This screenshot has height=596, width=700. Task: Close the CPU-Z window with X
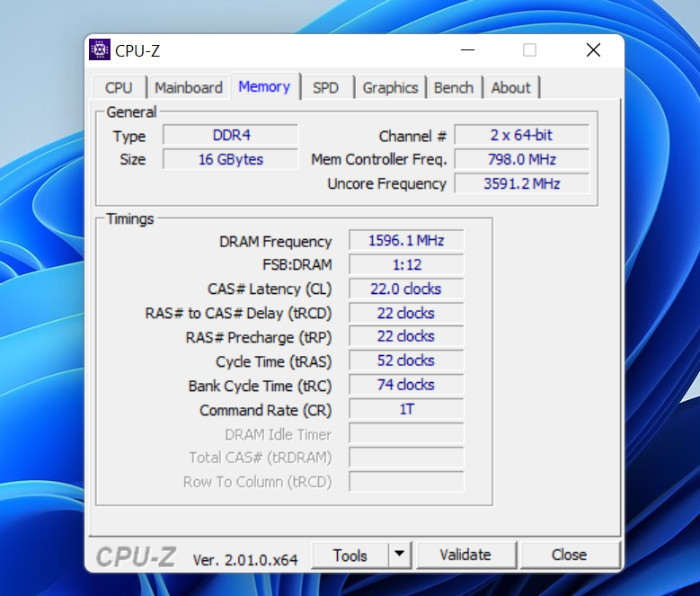pyautogui.click(x=593, y=50)
